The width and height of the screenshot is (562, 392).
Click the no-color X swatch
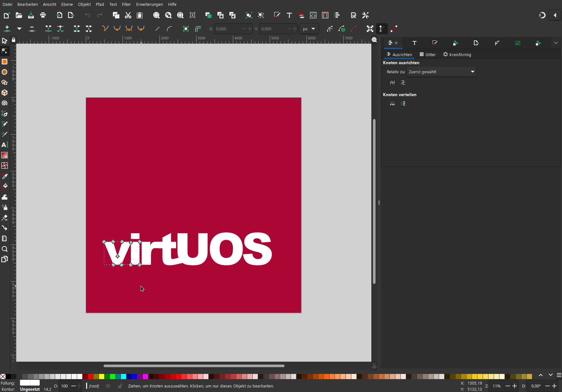click(x=3, y=377)
